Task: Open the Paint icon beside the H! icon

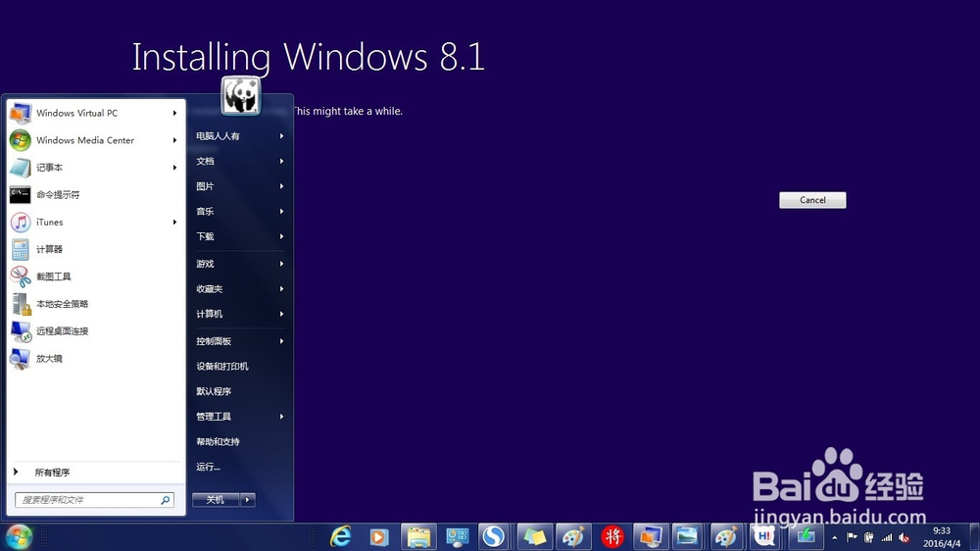Action: [725, 536]
